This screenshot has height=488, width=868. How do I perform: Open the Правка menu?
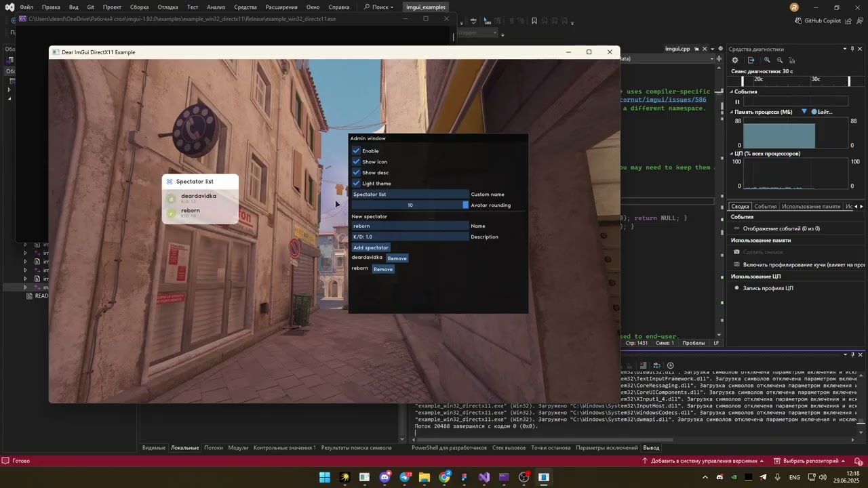pos(51,7)
